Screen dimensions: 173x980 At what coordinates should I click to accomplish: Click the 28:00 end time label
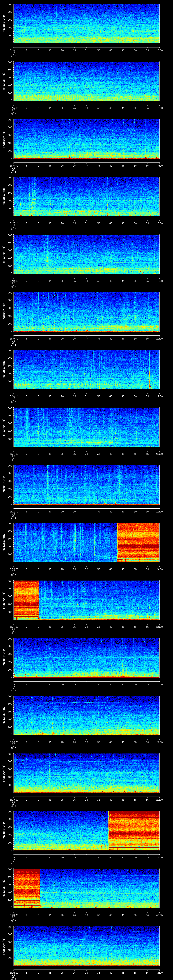[x=159, y=799]
